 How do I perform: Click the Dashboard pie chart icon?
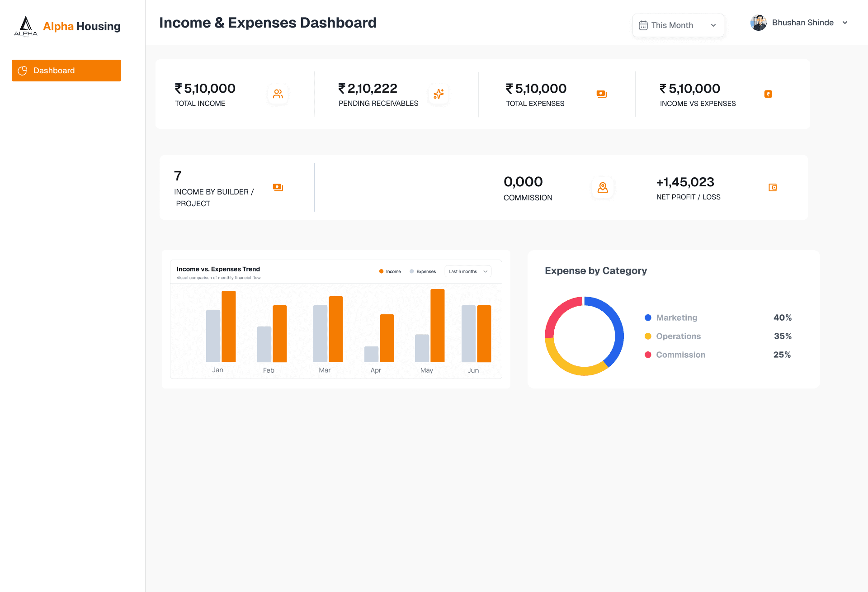click(x=22, y=71)
